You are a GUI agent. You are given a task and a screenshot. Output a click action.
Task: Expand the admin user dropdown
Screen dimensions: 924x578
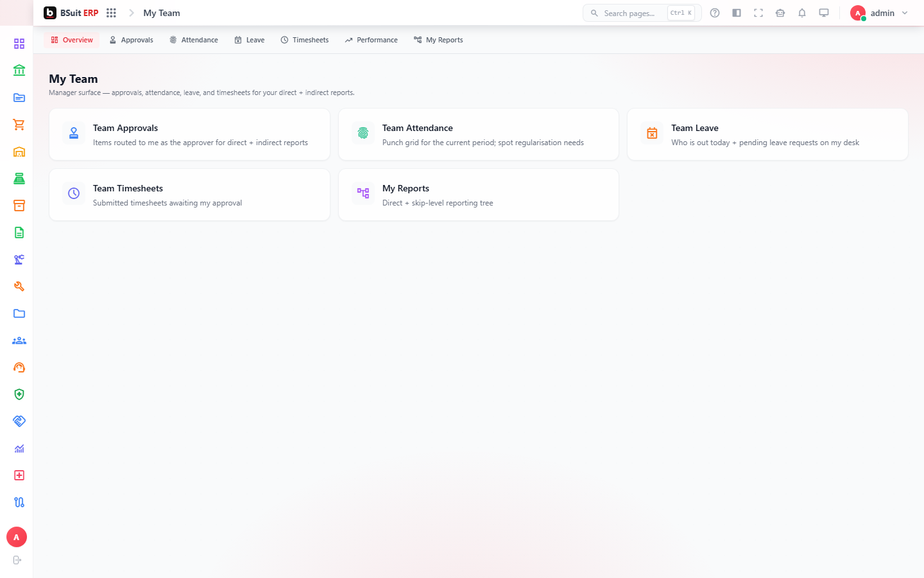pos(880,13)
